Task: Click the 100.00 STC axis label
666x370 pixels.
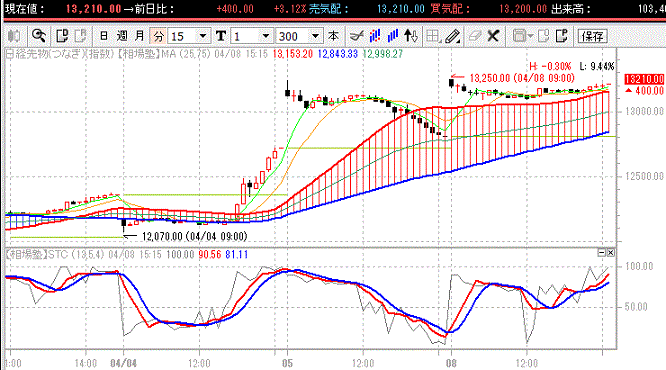Action: point(639,266)
